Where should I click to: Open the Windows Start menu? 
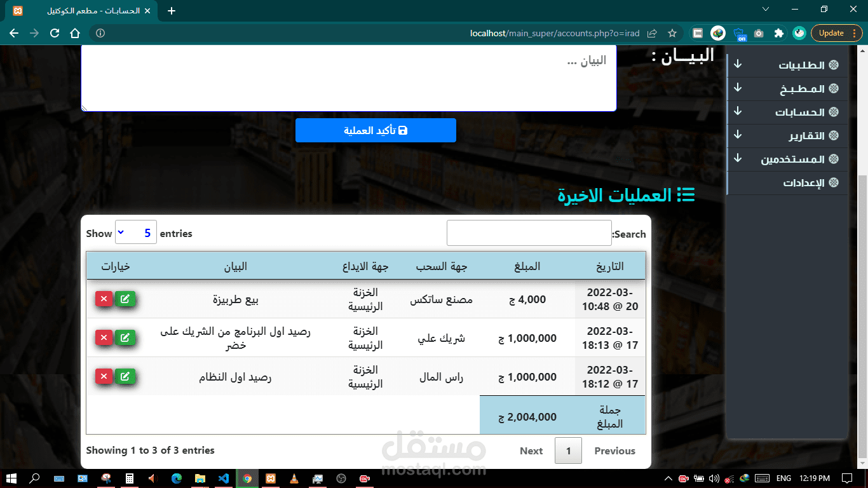point(11,478)
